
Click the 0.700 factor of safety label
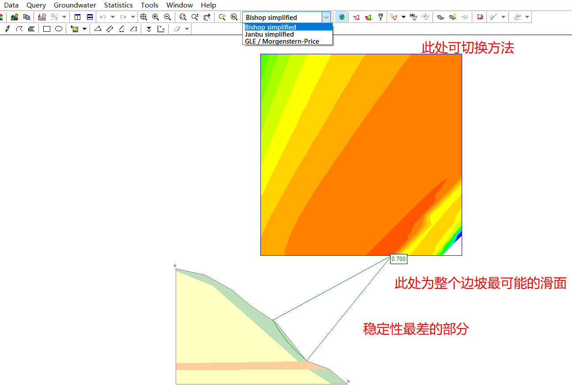click(398, 259)
